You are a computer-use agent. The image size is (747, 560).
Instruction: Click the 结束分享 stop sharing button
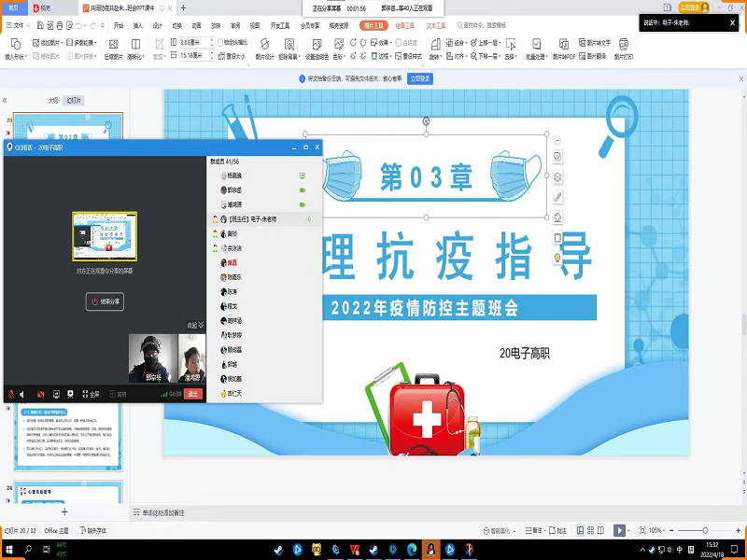pyautogui.click(x=106, y=301)
